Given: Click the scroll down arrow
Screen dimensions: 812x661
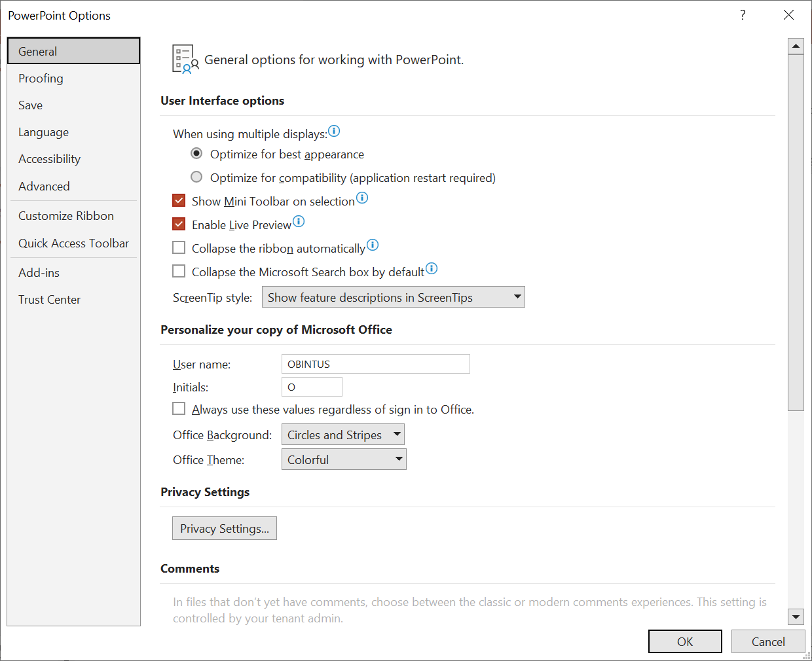Looking at the screenshot, I should pos(796,616).
